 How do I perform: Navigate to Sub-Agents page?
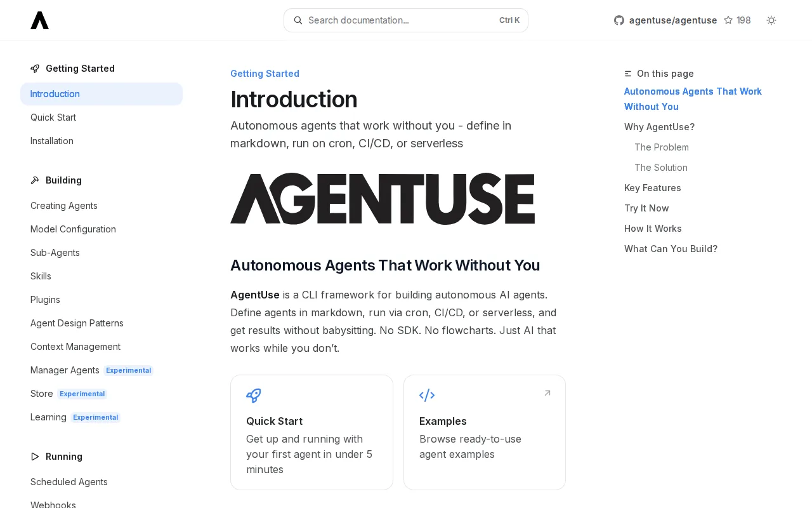point(101,253)
